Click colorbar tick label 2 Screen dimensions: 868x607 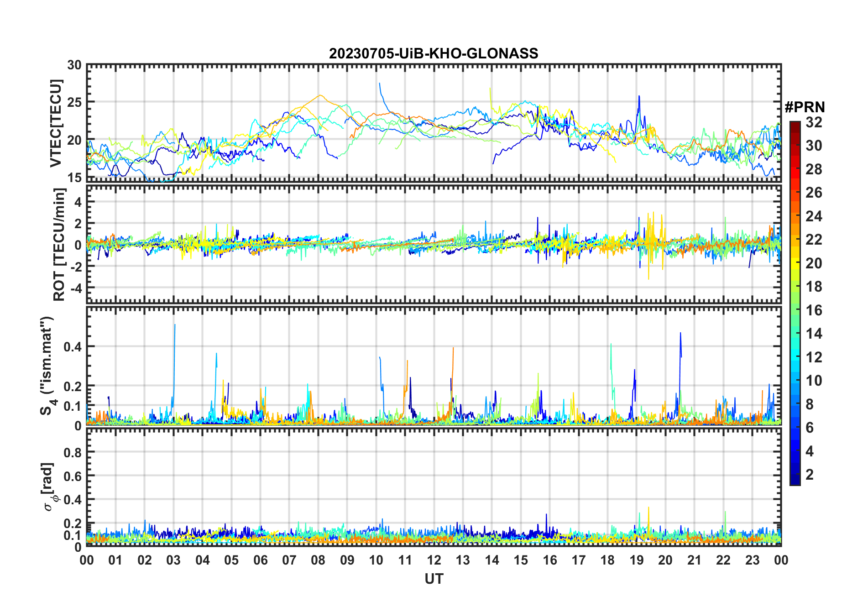[x=810, y=475]
